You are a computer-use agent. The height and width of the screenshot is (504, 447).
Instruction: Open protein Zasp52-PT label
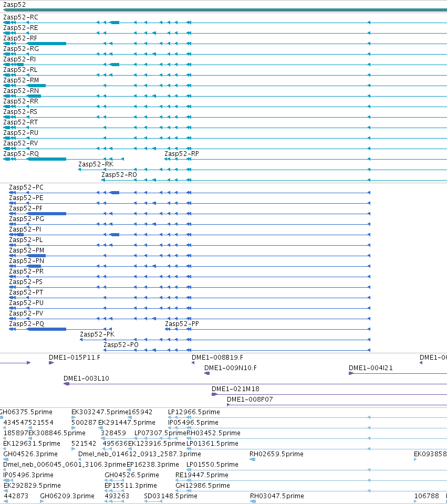pyautogui.click(x=26, y=292)
